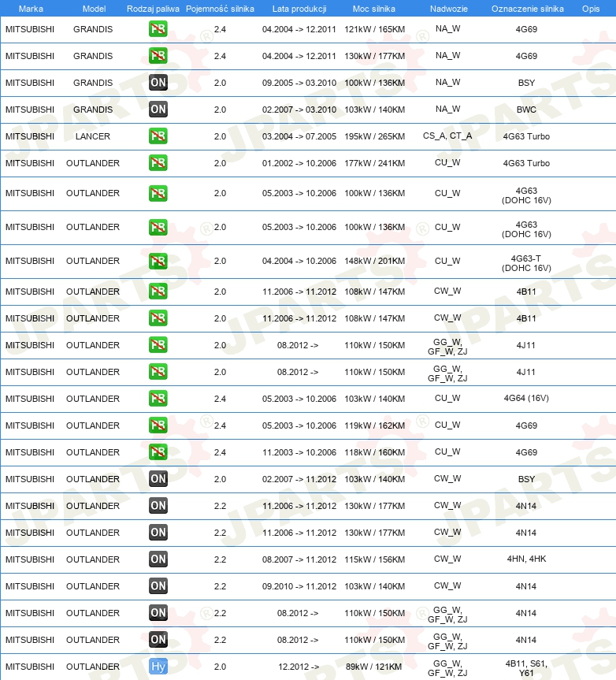Click the Oznaczenie silnika column header
The width and height of the screenshot is (616, 680).
(528, 9)
